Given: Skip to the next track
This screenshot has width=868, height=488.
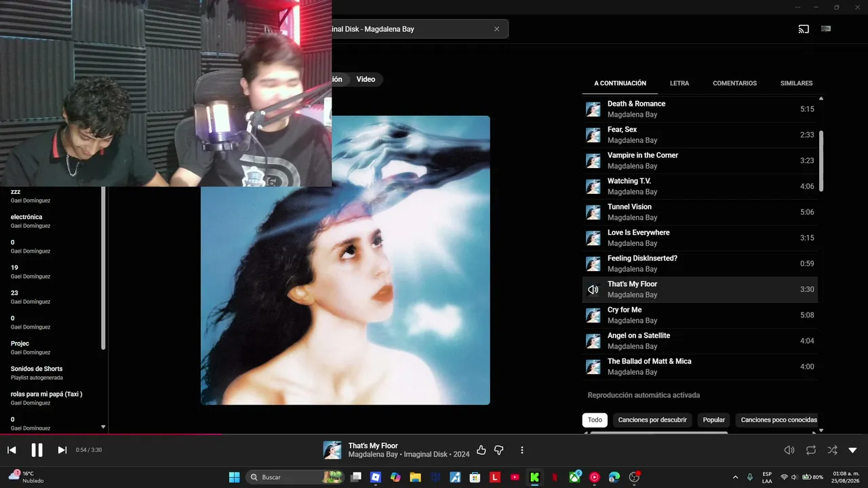Looking at the screenshot, I should click(62, 450).
